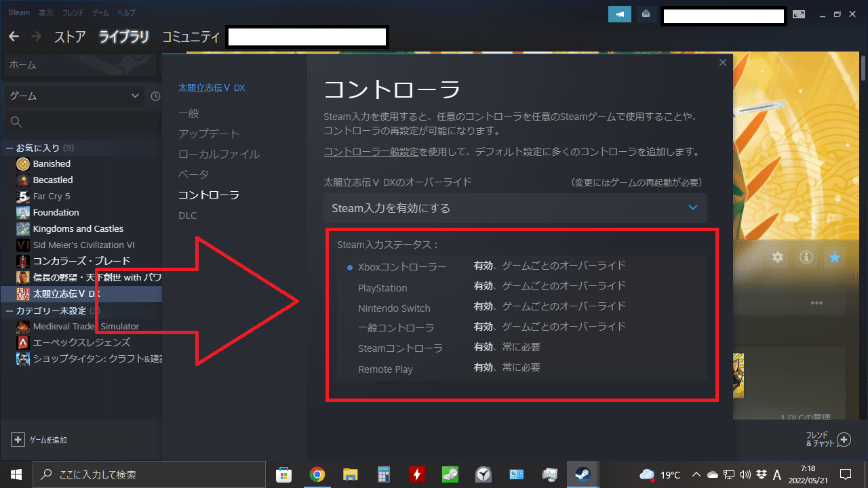Select アップデート in properties sidebar
The height and width of the screenshot is (488, 868).
point(209,134)
